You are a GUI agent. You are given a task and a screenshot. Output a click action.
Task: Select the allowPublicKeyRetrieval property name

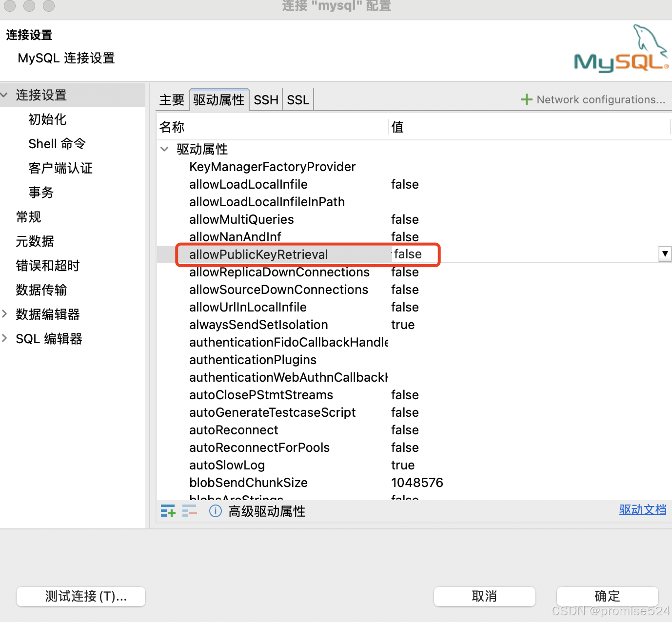tap(258, 254)
